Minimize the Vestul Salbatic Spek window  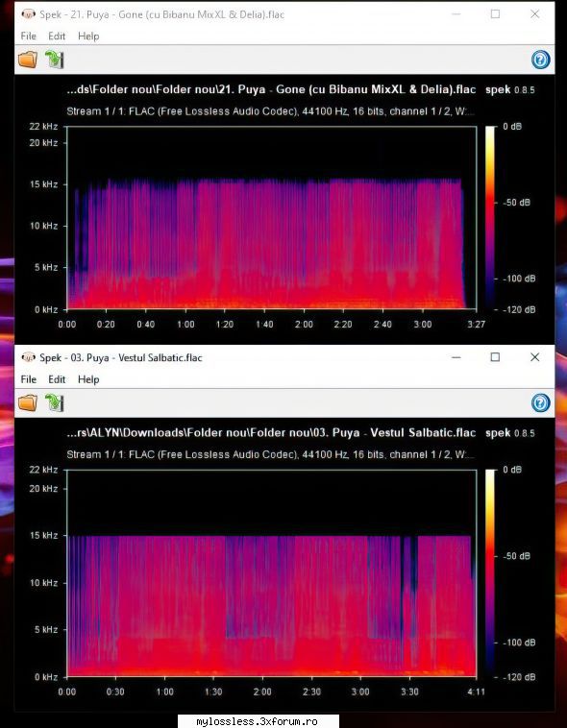456,357
